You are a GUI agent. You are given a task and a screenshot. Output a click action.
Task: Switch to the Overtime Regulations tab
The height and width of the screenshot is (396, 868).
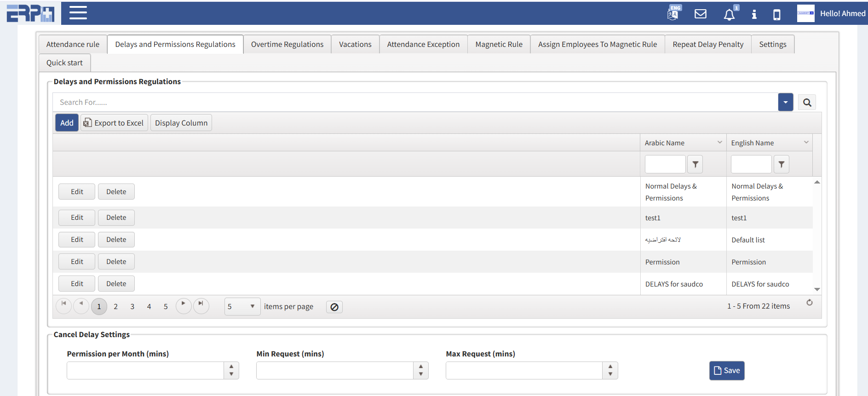click(287, 45)
